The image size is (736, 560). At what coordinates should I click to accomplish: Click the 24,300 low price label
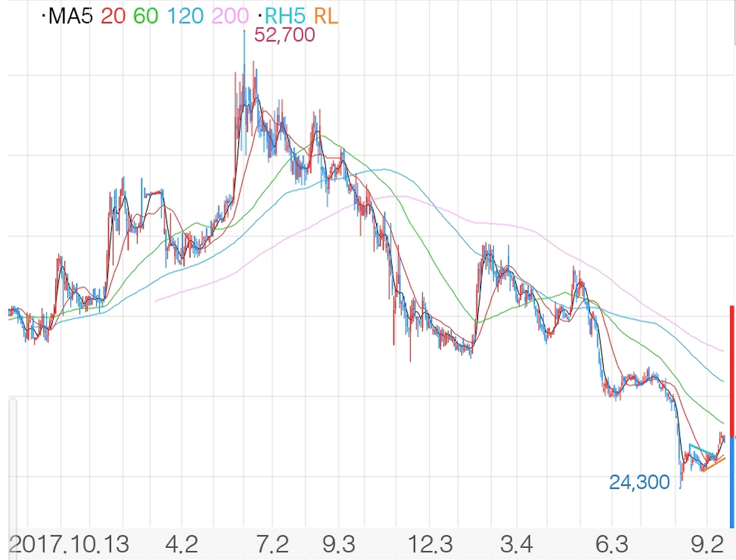pos(639,482)
